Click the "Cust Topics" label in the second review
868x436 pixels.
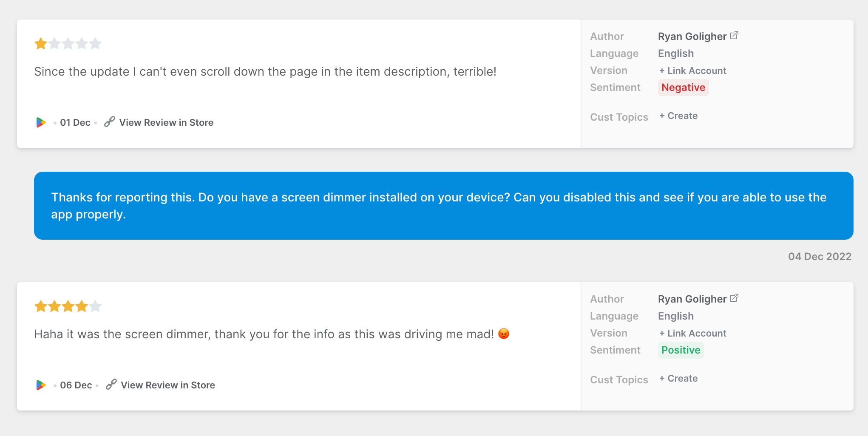619,380
